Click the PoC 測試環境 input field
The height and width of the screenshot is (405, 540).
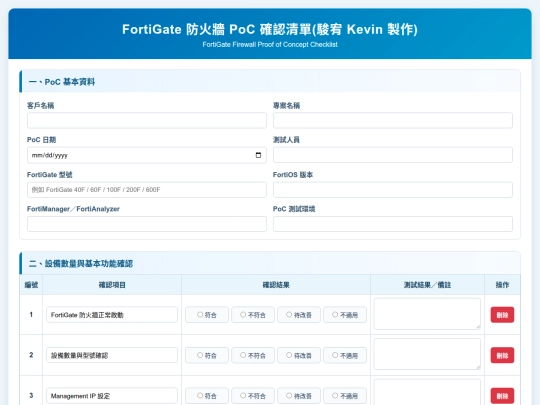tap(393, 224)
